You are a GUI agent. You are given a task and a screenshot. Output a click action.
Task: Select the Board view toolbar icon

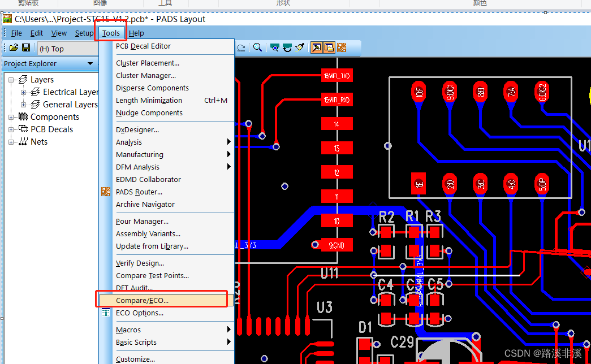(x=275, y=48)
